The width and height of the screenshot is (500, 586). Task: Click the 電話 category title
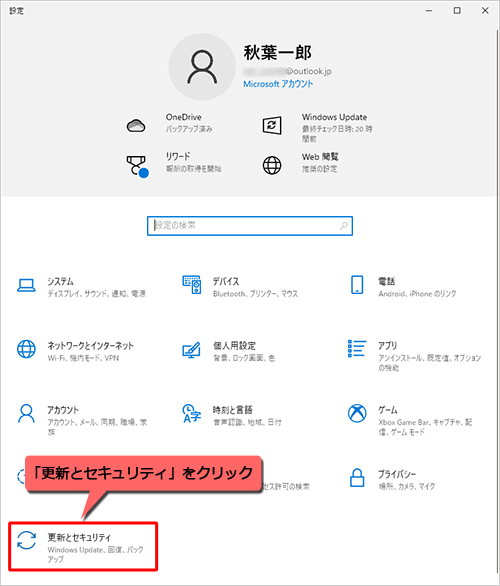click(386, 281)
